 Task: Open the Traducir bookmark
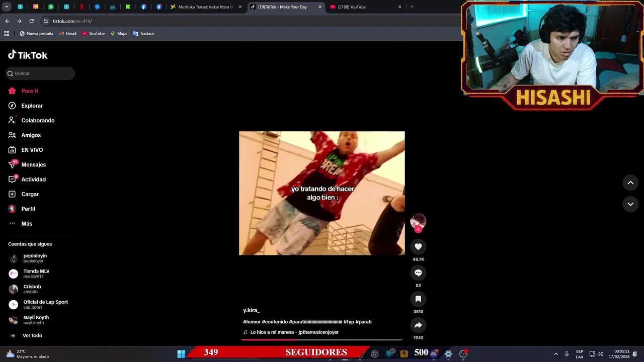coord(143,34)
